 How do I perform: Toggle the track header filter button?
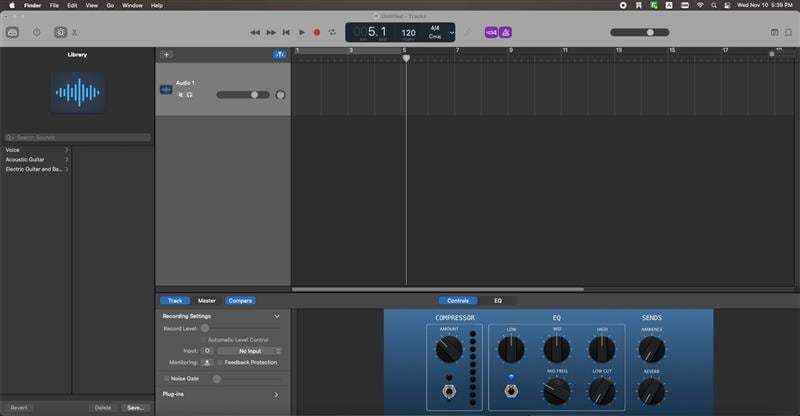(280, 55)
